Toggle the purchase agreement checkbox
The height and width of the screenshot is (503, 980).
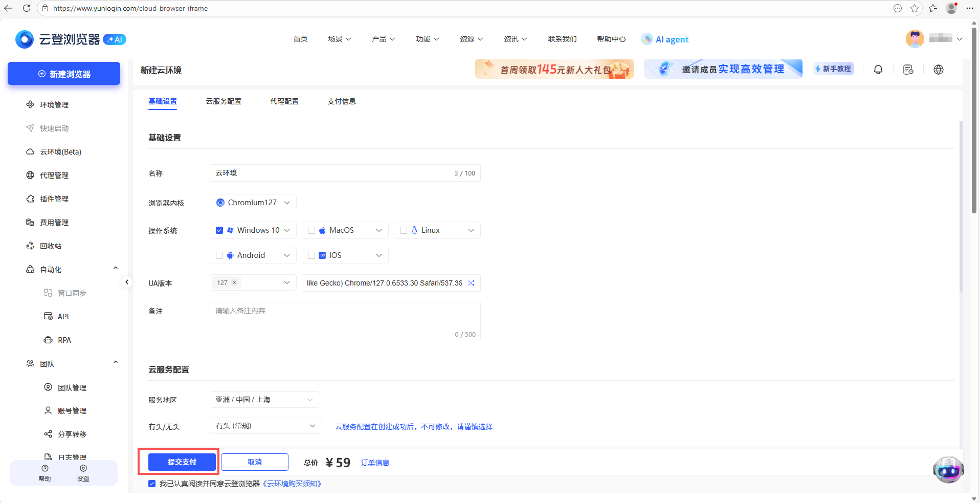coord(152,483)
